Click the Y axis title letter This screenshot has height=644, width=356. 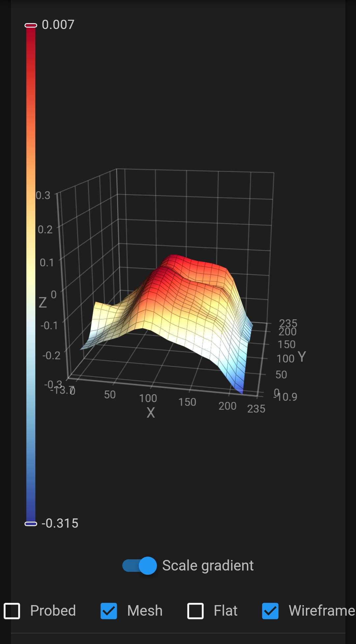(302, 357)
